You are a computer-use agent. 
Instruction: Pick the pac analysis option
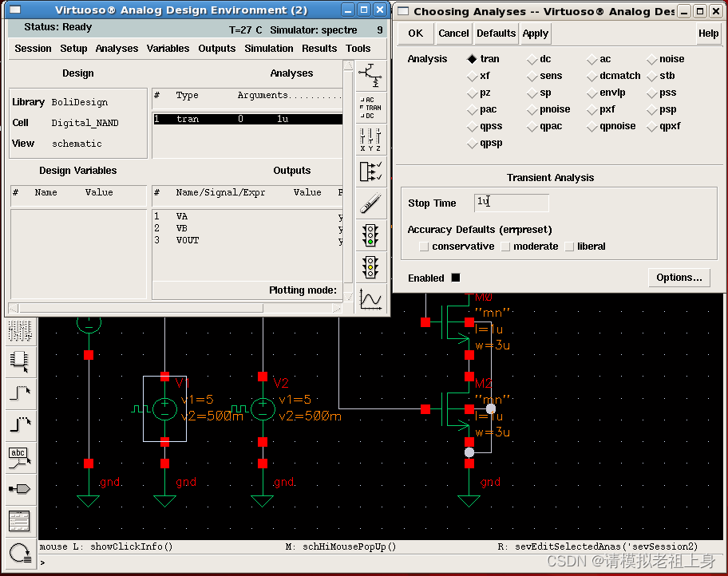[473, 109]
